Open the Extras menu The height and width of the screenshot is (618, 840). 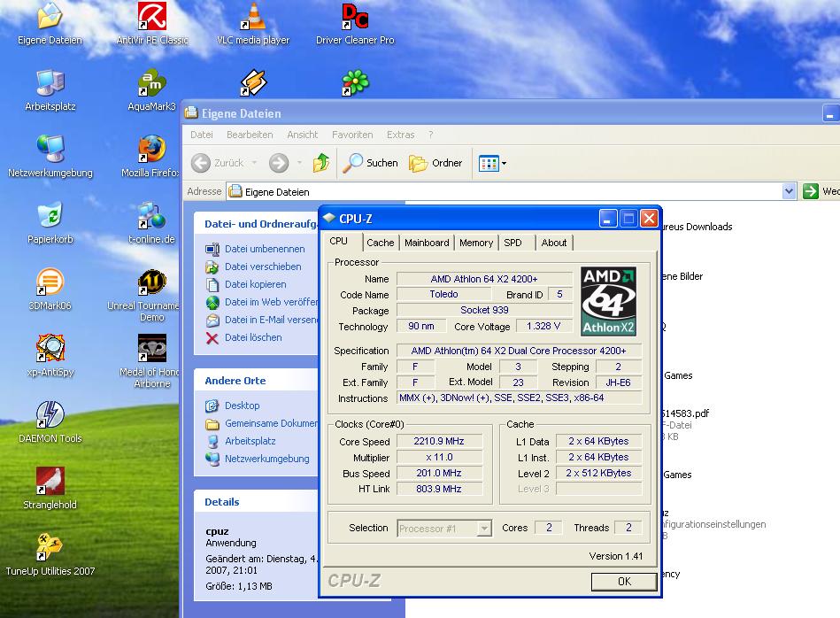click(x=400, y=135)
